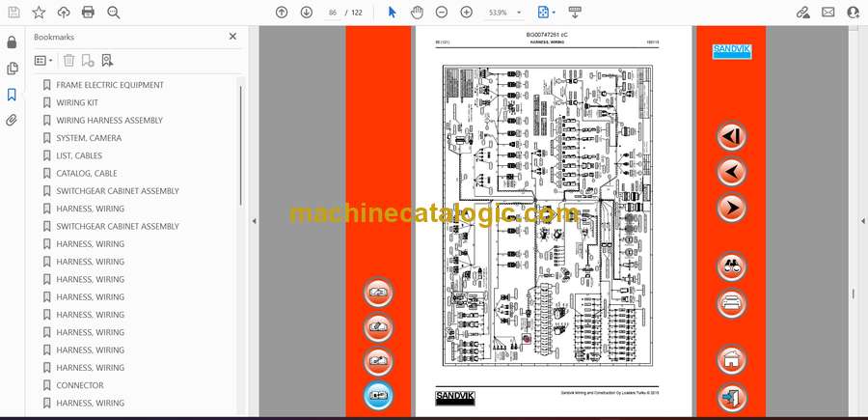Image resolution: width=868 pixels, height=420 pixels.
Task: Click the wiring diagram on the page
Action: pos(548,215)
